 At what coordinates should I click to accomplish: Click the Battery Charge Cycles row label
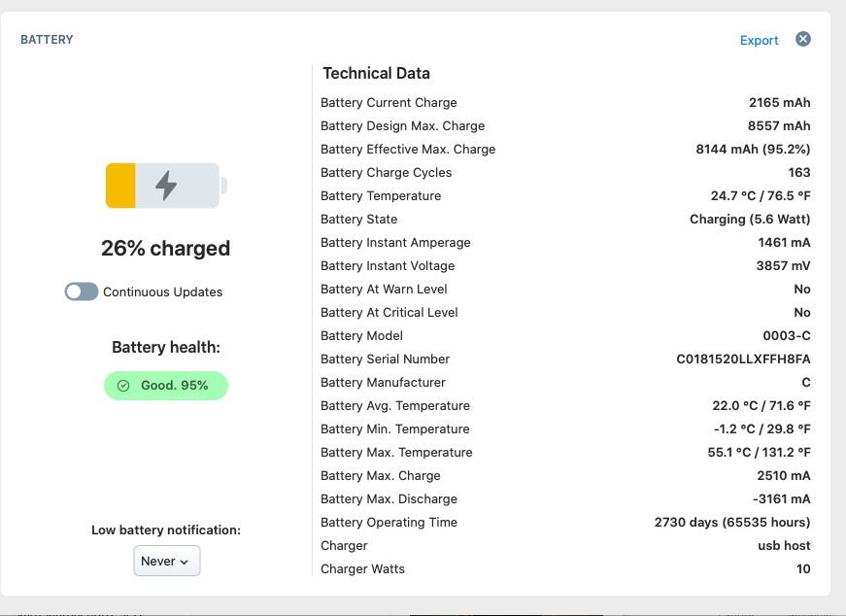point(386,173)
